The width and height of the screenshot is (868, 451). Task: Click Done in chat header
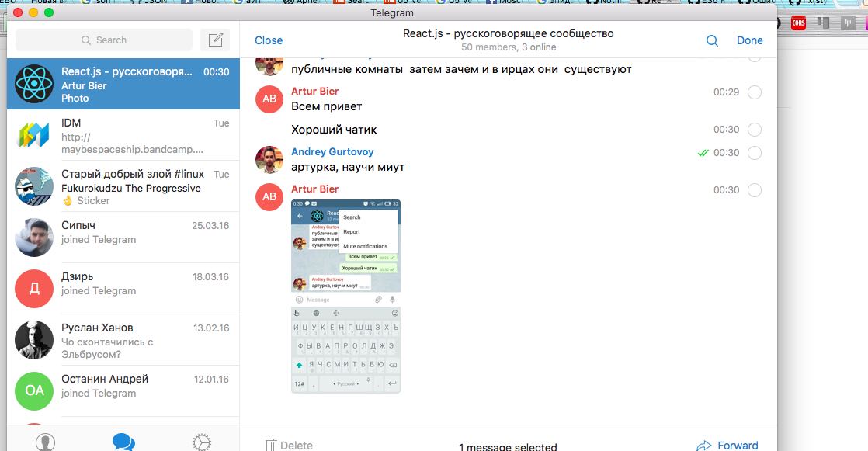point(749,40)
